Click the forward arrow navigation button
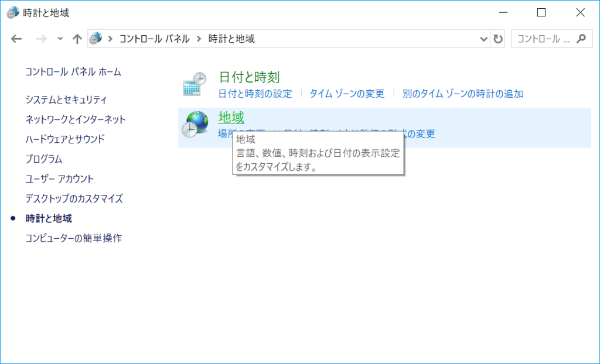Screen dimensions: 600x364 (x=42, y=39)
